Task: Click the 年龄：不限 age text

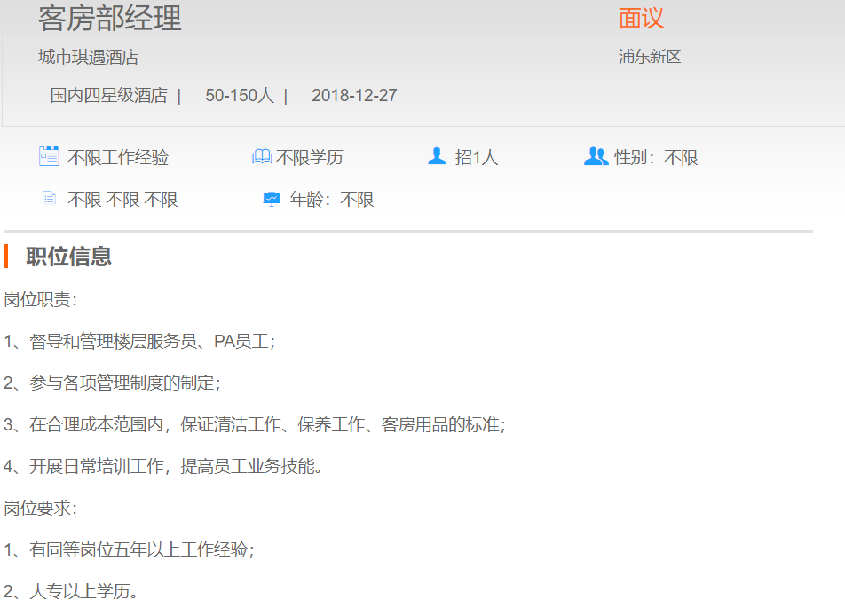Action: [x=332, y=200]
